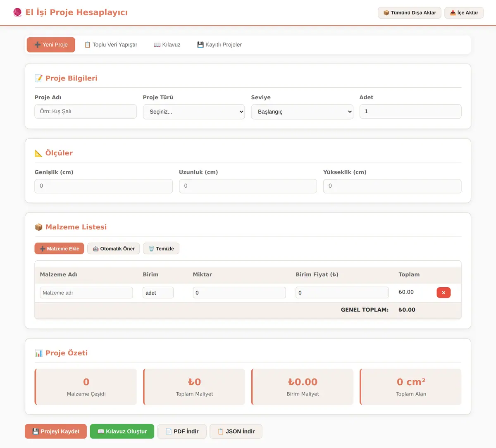Viewport: 496px width, 448px height.
Task: Click the Ölçüler section heading
Action: pos(54,153)
